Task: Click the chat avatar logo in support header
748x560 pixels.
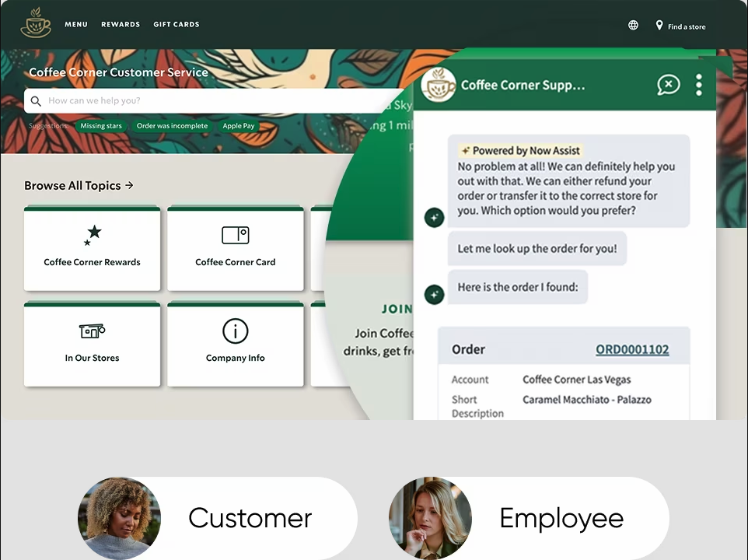Action: (439, 85)
